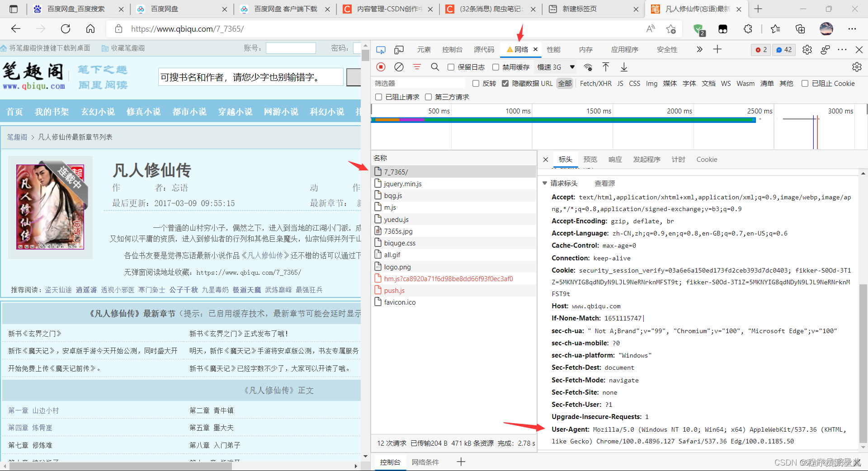Click 查看源 link in request headers

click(x=604, y=183)
